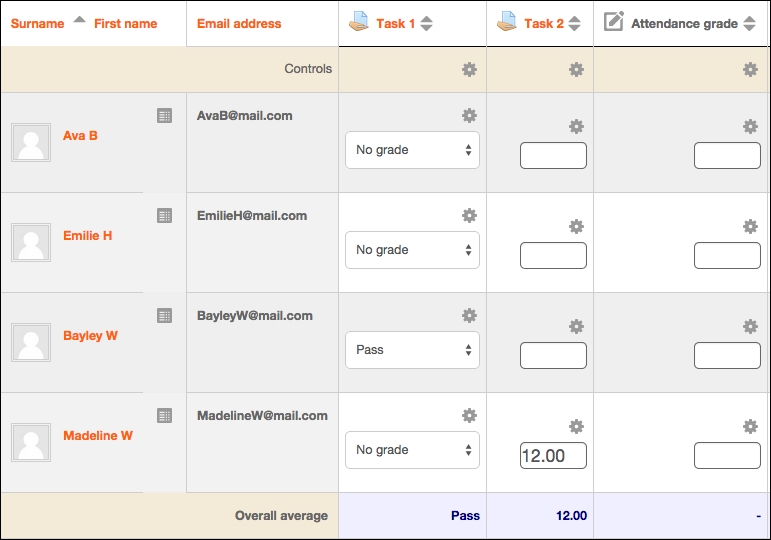
Task: Open the Controls gear for Task 1 column
Action: pos(469,69)
